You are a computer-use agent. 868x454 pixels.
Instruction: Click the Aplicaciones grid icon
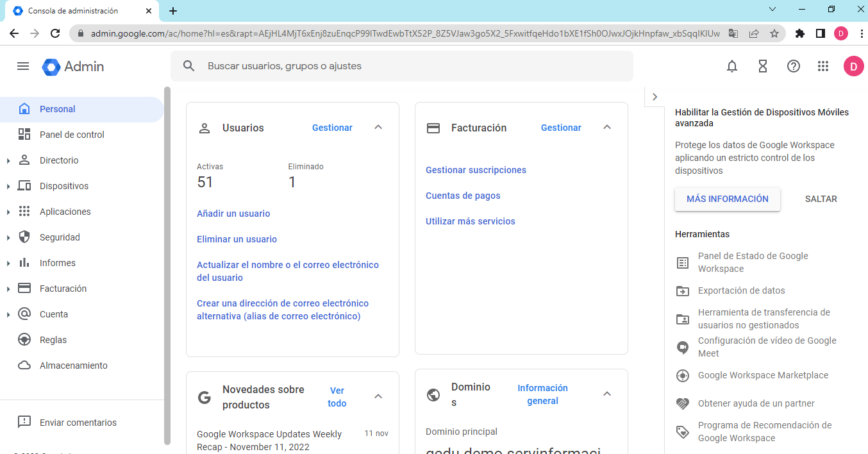[24, 212]
